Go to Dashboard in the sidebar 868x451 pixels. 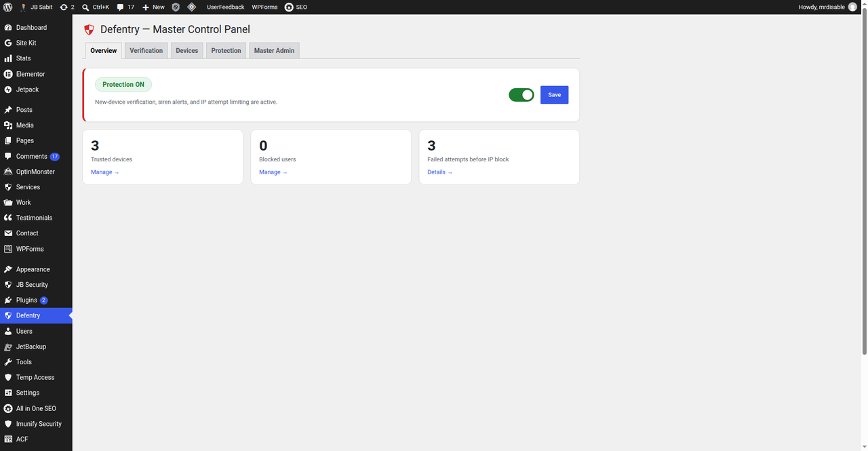coord(36,28)
